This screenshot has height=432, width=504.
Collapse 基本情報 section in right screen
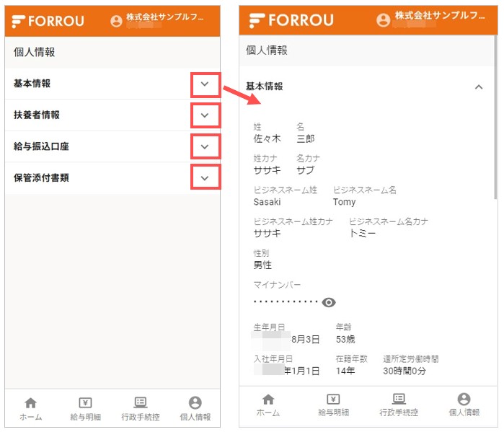pos(479,87)
